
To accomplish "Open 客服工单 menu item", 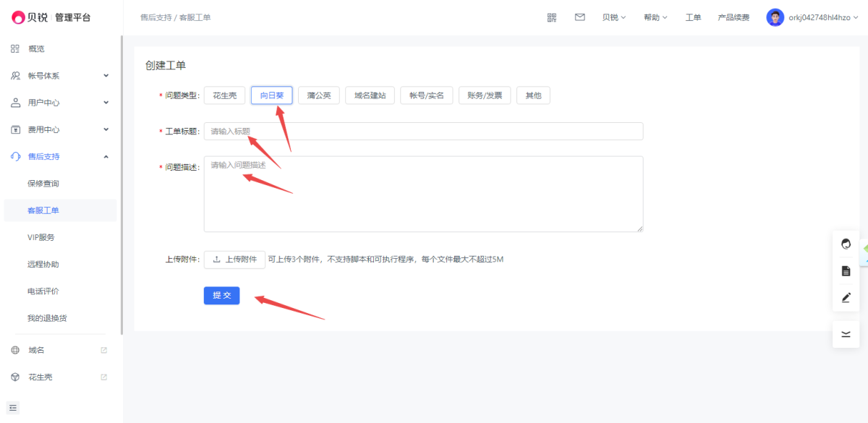I will (x=60, y=210).
